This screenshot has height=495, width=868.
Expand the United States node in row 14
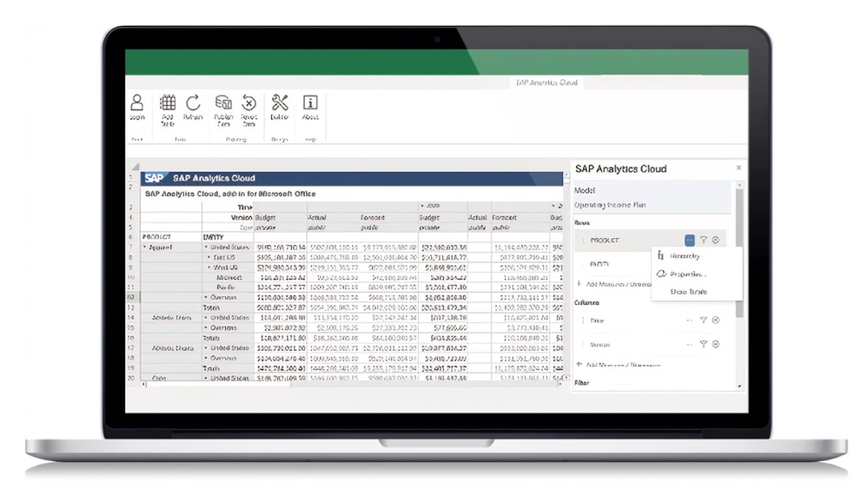click(206, 318)
